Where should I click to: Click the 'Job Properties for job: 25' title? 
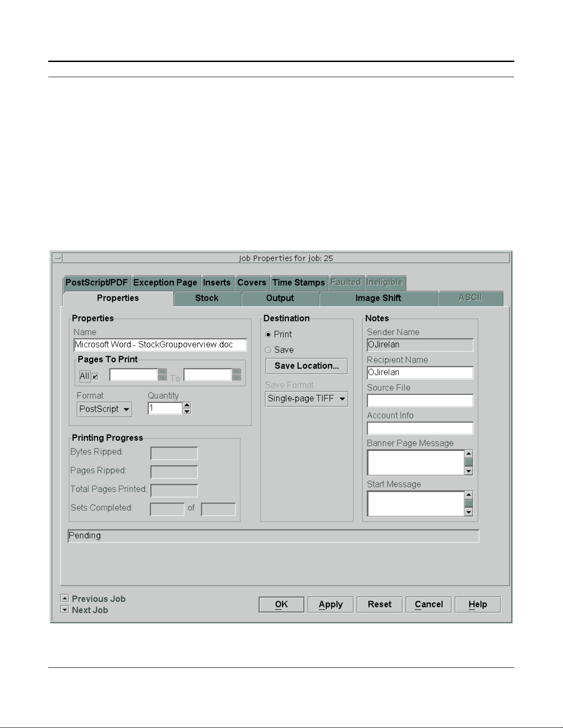pos(286,258)
